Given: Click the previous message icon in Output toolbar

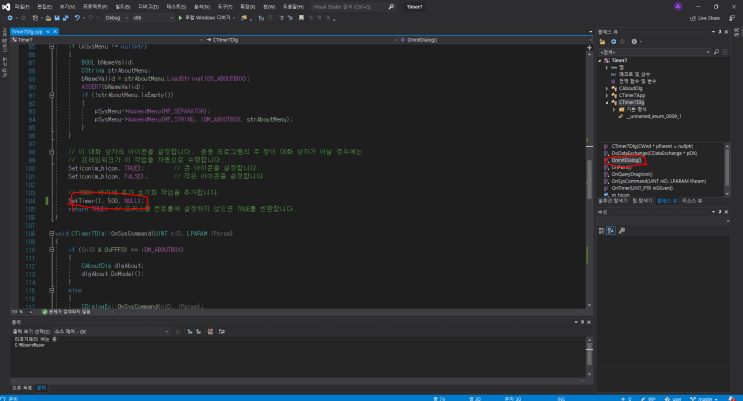Looking at the screenshot, I should point(190,332).
